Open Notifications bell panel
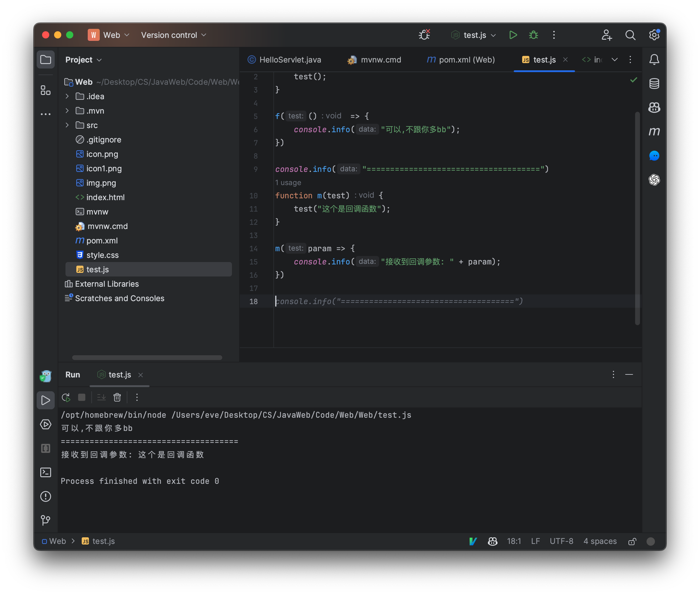Image resolution: width=700 pixels, height=595 pixels. coord(654,60)
